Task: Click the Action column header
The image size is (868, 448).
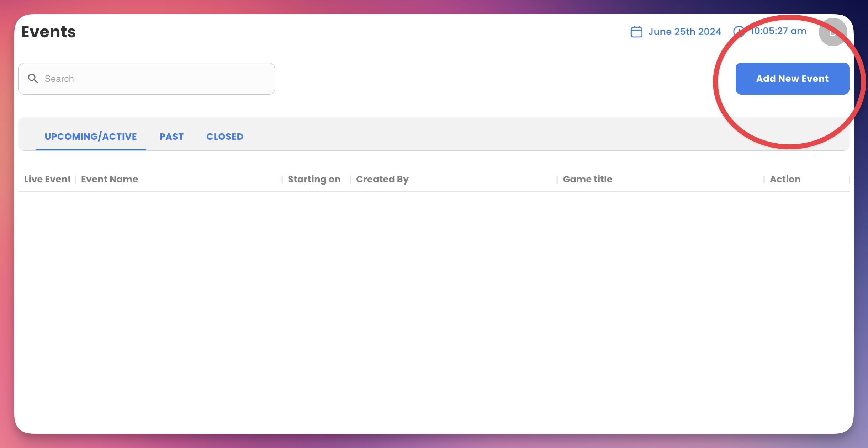Action: (x=785, y=179)
